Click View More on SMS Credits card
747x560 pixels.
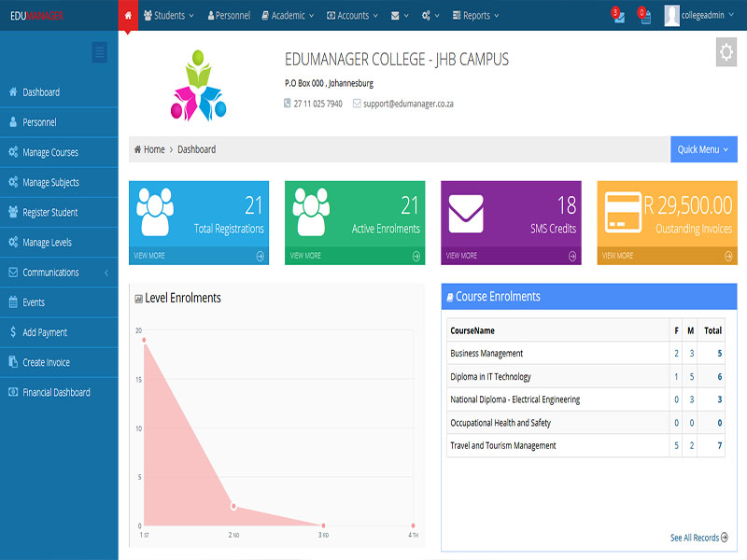pos(461,256)
